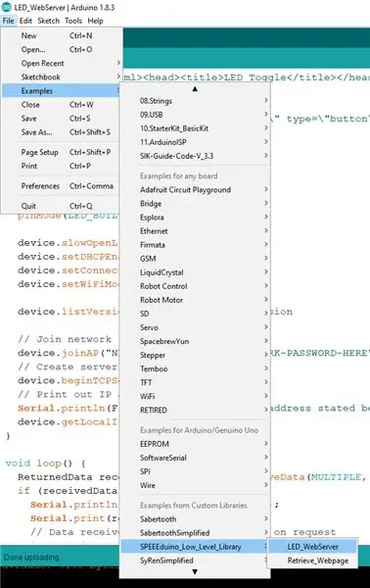Screen dimensions: 370x588
Task: Expand the Open Recent submenu arrow
Action: (118, 63)
